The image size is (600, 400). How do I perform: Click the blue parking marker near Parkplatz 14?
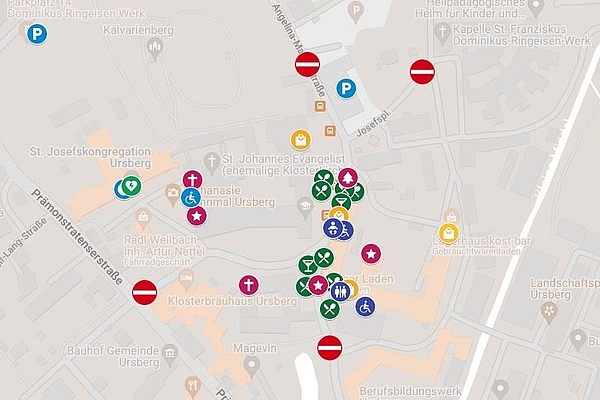point(37,34)
